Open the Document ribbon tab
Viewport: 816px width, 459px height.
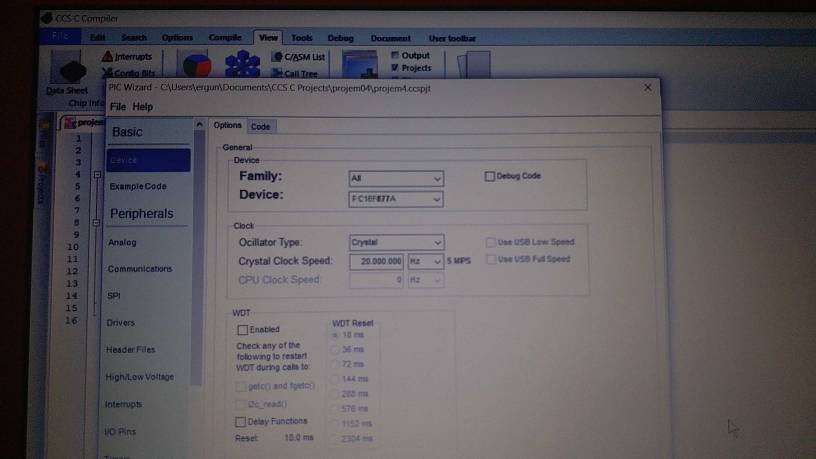(390, 38)
